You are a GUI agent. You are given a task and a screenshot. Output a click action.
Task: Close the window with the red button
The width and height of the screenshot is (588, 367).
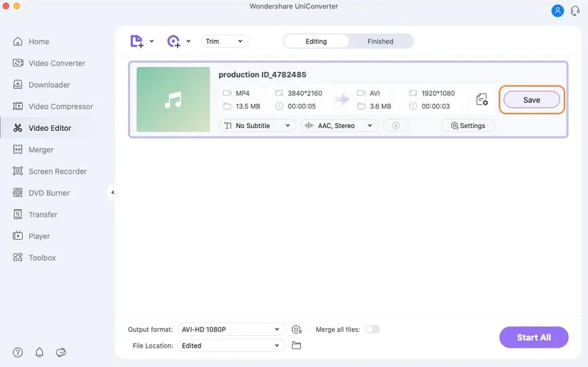coord(6,6)
